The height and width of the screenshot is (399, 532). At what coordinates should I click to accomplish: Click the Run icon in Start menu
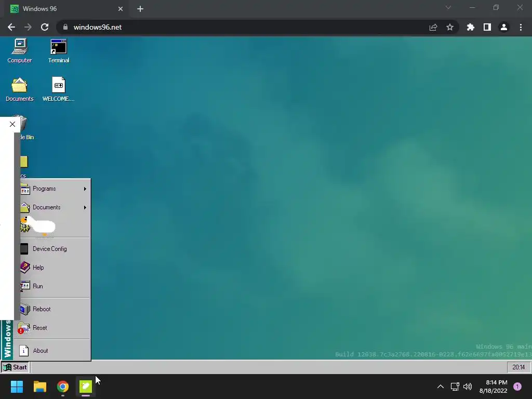(25, 286)
